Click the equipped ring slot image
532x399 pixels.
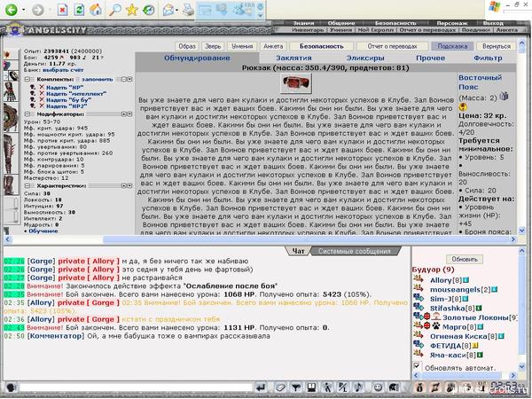pos(13,75)
